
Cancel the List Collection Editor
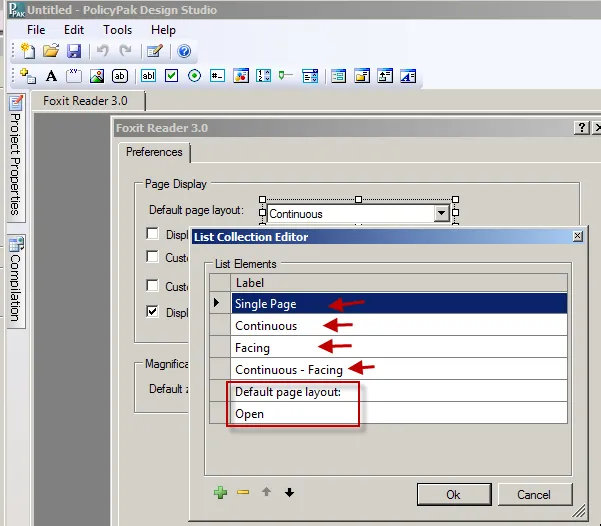click(x=535, y=495)
